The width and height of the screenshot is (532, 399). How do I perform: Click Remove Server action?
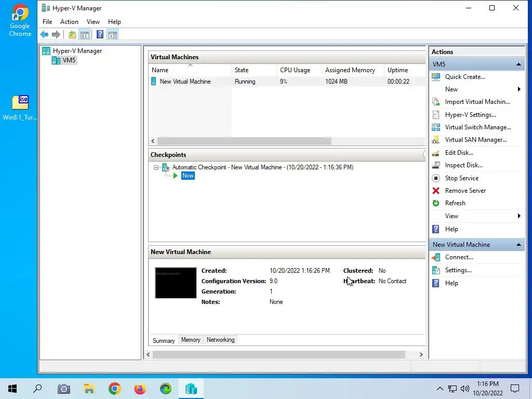465,191
